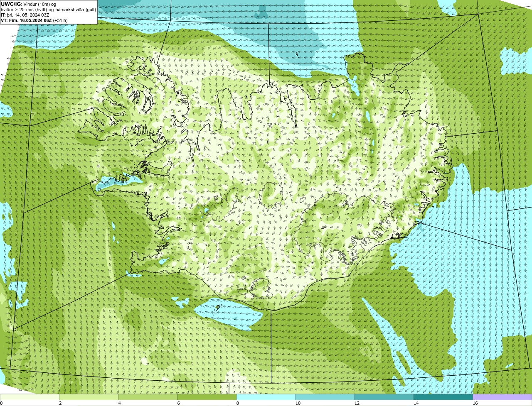Click the pale cream 0–2 legend swatch
Viewport: 532px width, 406px height.
tap(30, 397)
